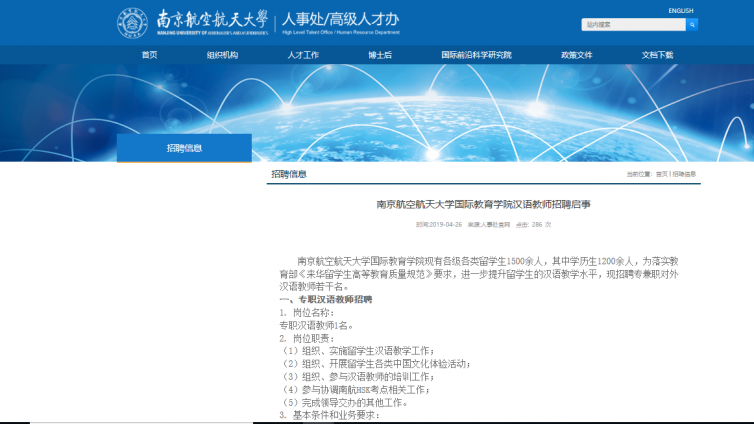
Task: Switch the site to ENGLISH
Action: point(680,11)
